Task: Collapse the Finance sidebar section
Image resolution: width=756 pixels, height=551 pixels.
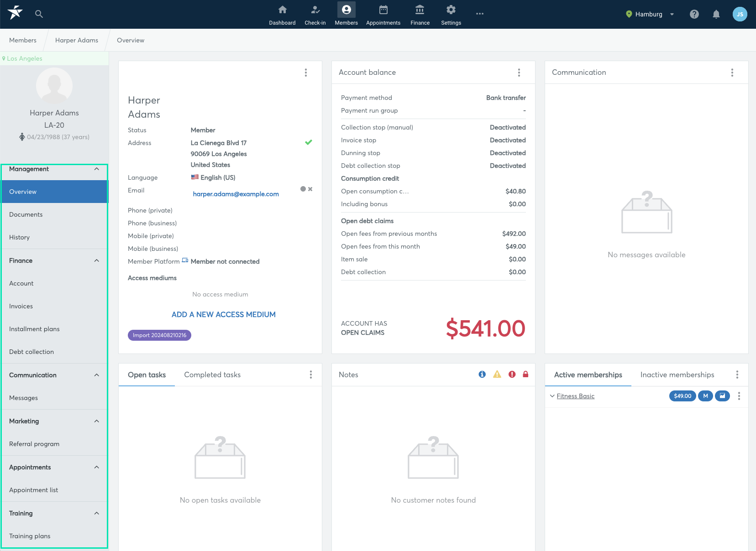Action: tap(96, 260)
